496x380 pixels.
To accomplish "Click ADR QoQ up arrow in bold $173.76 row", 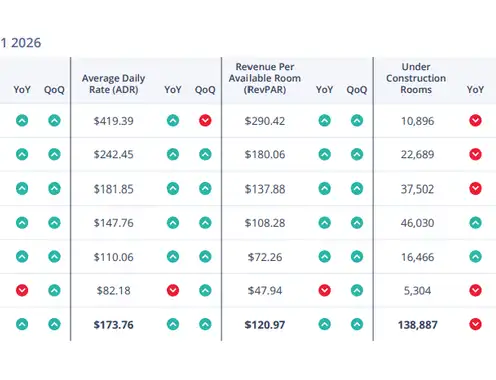I will [205, 324].
